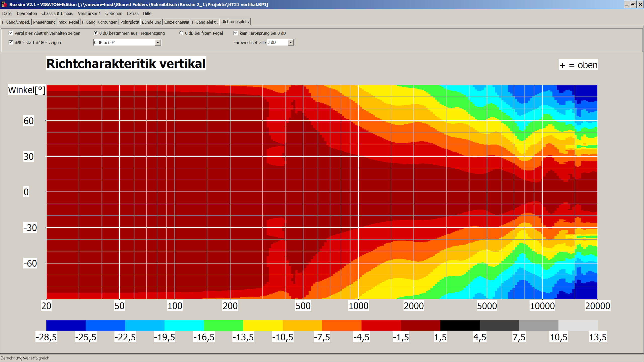Screen dimensions: 644x362
Task: Switch to the F-Gang Richtungen tab
Action: coord(100,22)
